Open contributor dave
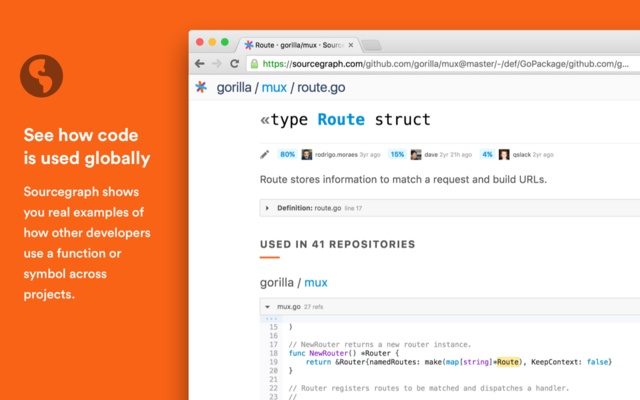Image resolution: width=640 pixels, height=400 pixels. [x=431, y=155]
